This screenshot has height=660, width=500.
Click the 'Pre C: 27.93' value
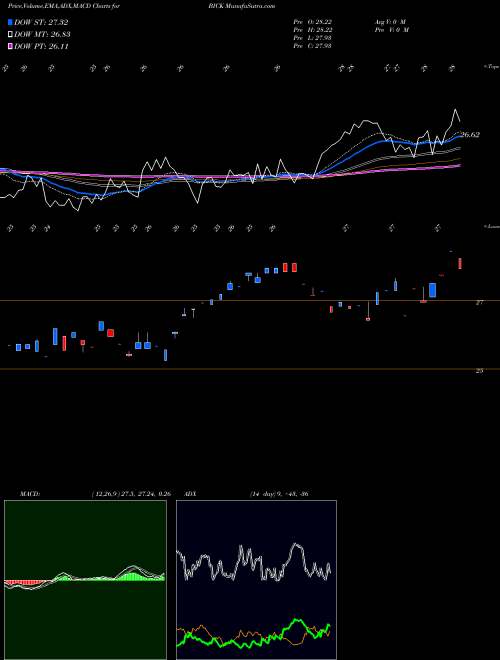[x=312, y=46]
